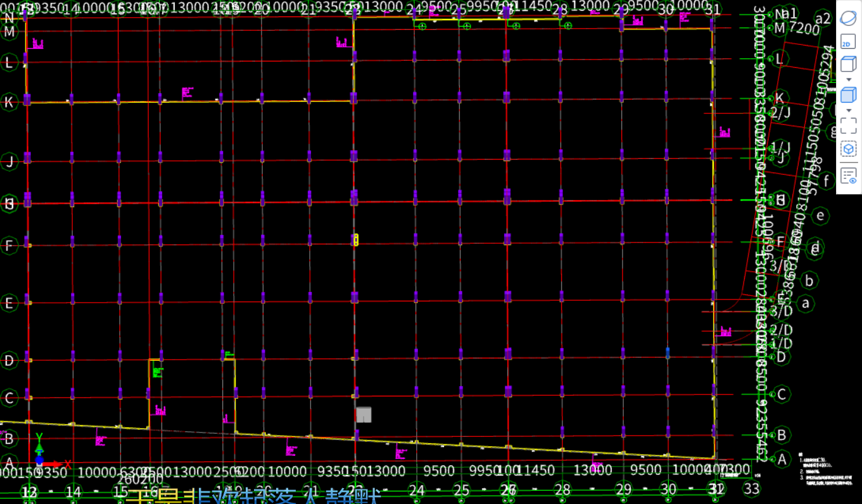The width and height of the screenshot is (862, 504).
Task: Expand the shaded display style dropdown arrow
Action: point(849,111)
